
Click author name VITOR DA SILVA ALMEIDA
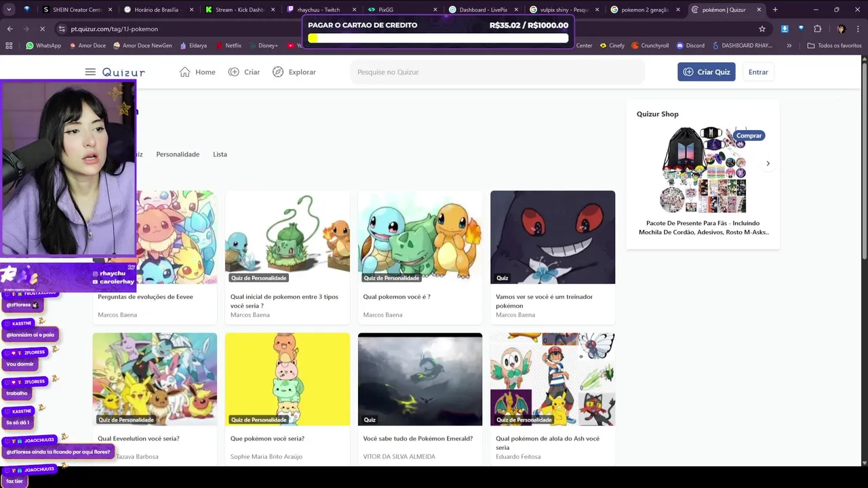399,457
